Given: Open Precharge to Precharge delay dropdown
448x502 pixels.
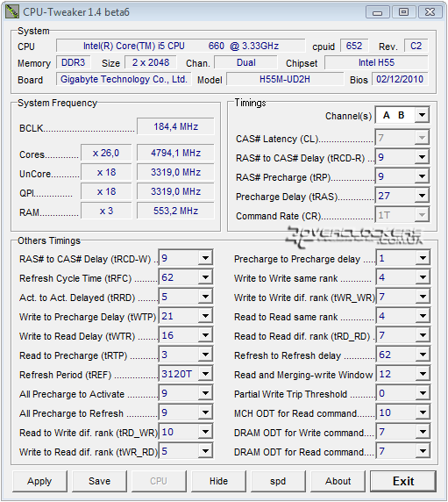Looking at the screenshot, I should (423, 258).
